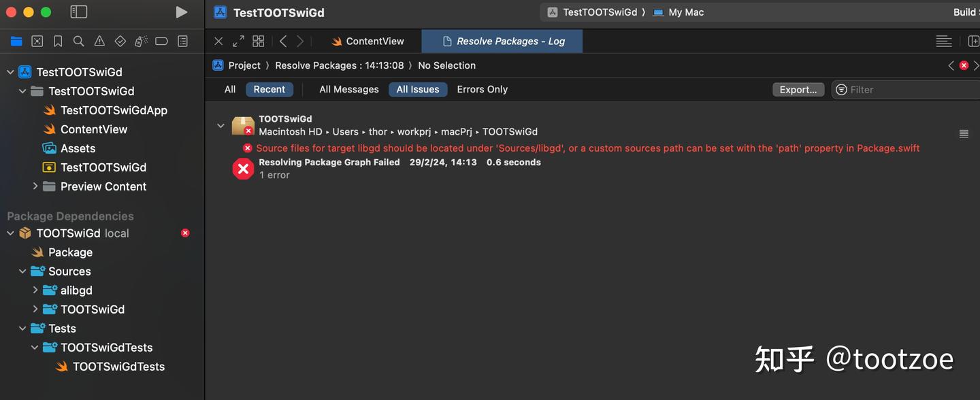Click the Run button in the toolbar

[180, 12]
